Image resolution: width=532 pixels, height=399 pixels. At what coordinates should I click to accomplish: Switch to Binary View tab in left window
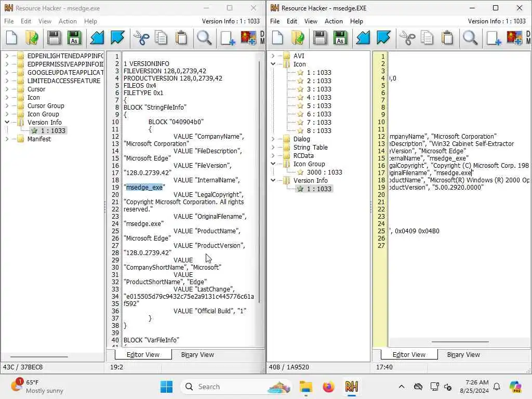197,354
